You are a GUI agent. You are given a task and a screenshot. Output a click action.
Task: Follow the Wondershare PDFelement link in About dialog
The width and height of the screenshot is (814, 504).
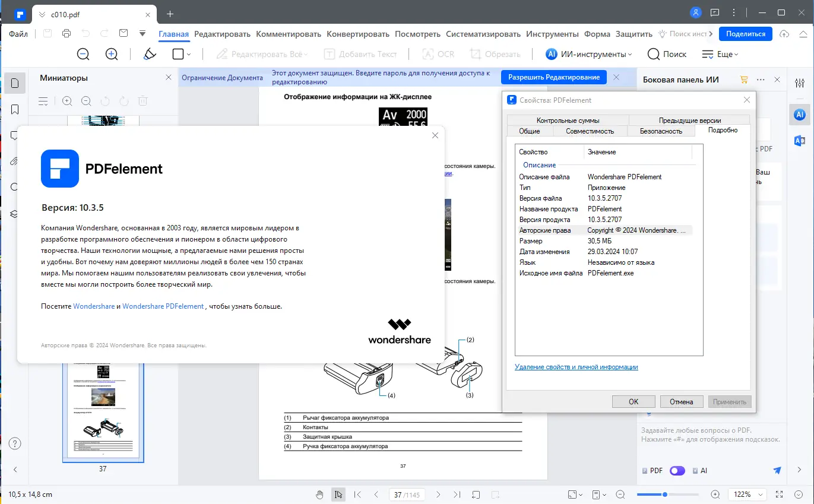tap(163, 306)
